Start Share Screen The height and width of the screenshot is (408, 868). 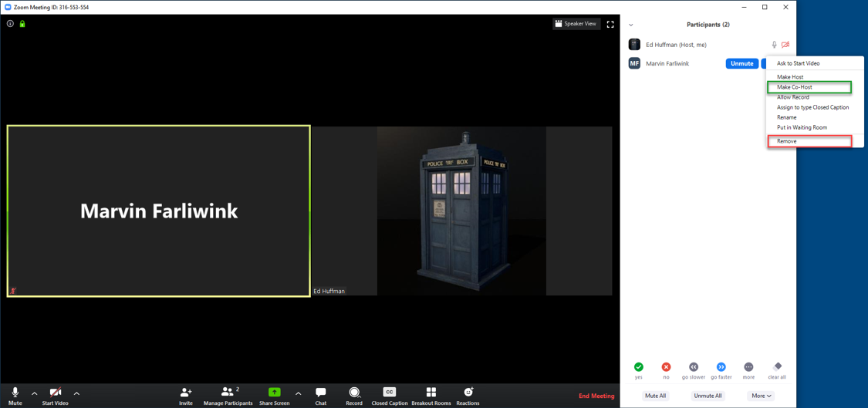click(x=275, y=396)
